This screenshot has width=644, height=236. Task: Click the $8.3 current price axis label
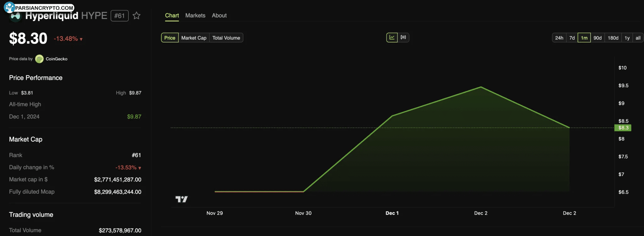[623, 128]
